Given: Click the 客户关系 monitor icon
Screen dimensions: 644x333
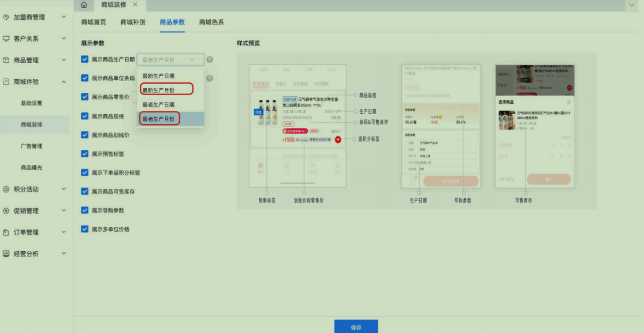Looking at the screenshot, I should (x=6, y=39).
